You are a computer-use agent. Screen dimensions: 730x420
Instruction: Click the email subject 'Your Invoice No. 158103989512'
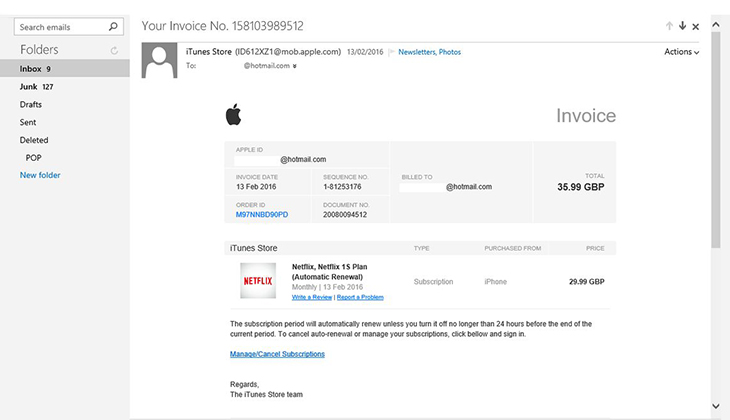coord(223,26)
